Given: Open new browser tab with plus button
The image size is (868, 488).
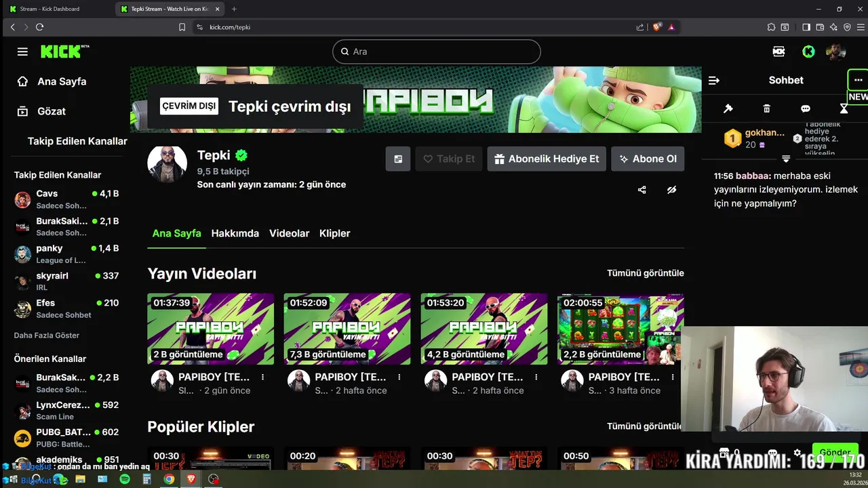Looking at the screenshot, I should point(234,9).
